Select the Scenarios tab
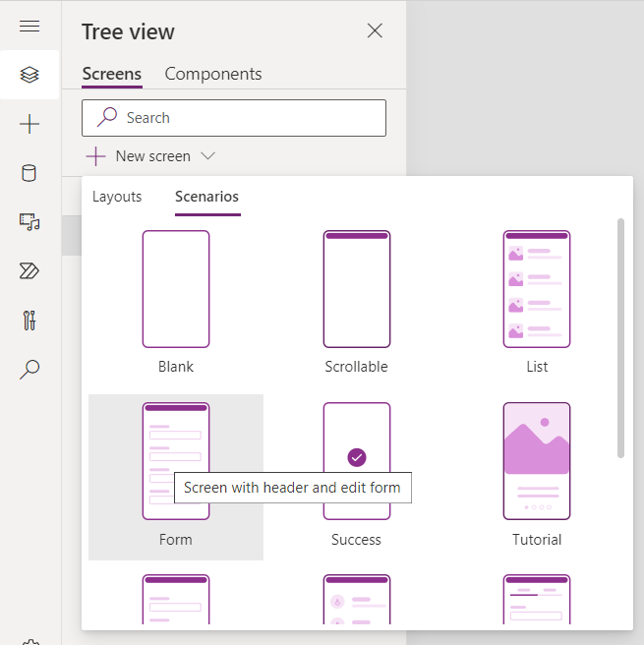This screenshot has height=645, width=644. pyautogui.click(x=206, y=197)
